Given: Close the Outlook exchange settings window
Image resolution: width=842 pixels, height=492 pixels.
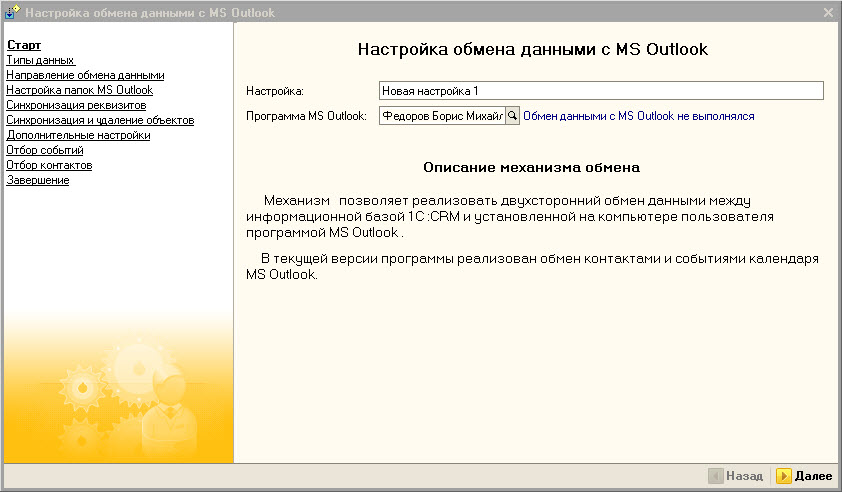Looking at the screenshot, I should click(828, 12).
